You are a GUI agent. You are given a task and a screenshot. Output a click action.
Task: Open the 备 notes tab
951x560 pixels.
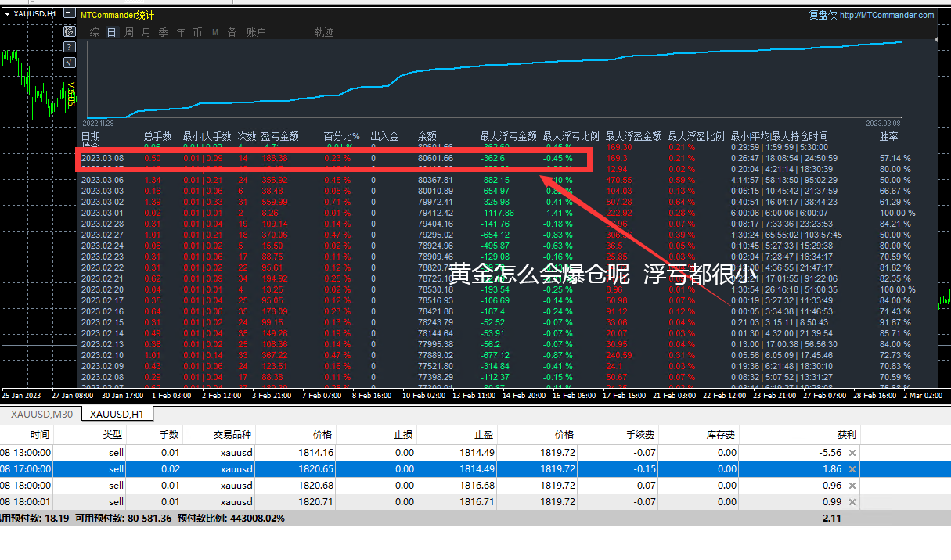232,32
